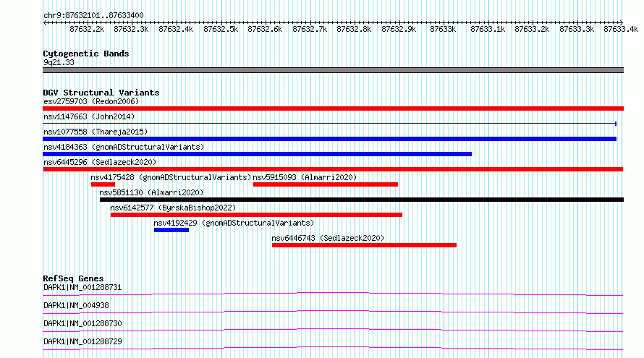Click the gray 9q21.33 cytogenetic band bar

[333, 70]
